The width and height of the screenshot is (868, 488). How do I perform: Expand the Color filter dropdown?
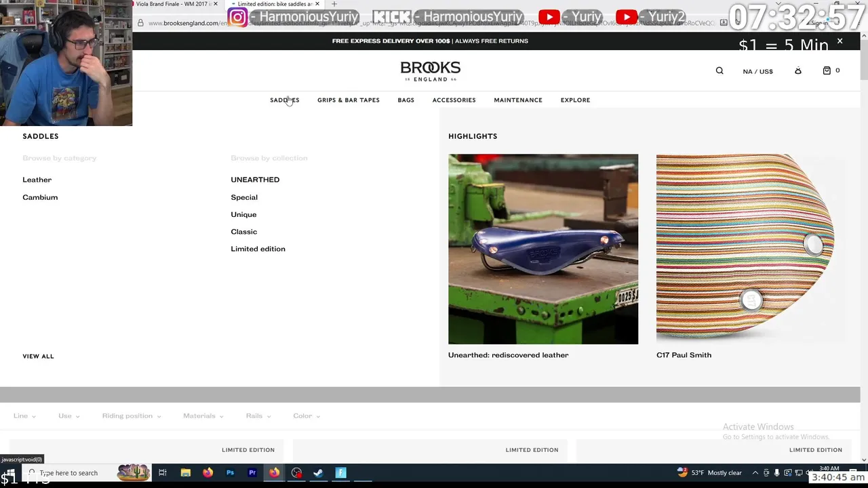pyautogui.click(x=307, y=415)
